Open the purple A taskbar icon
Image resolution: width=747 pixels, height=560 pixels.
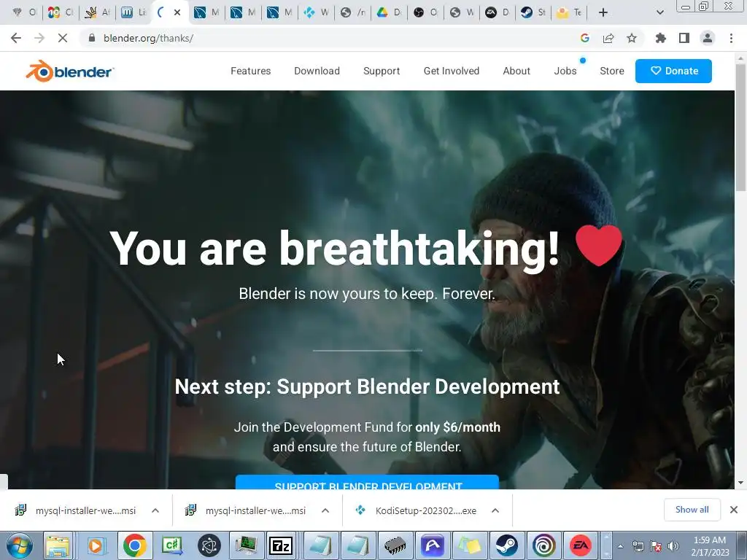click(433, 545)
